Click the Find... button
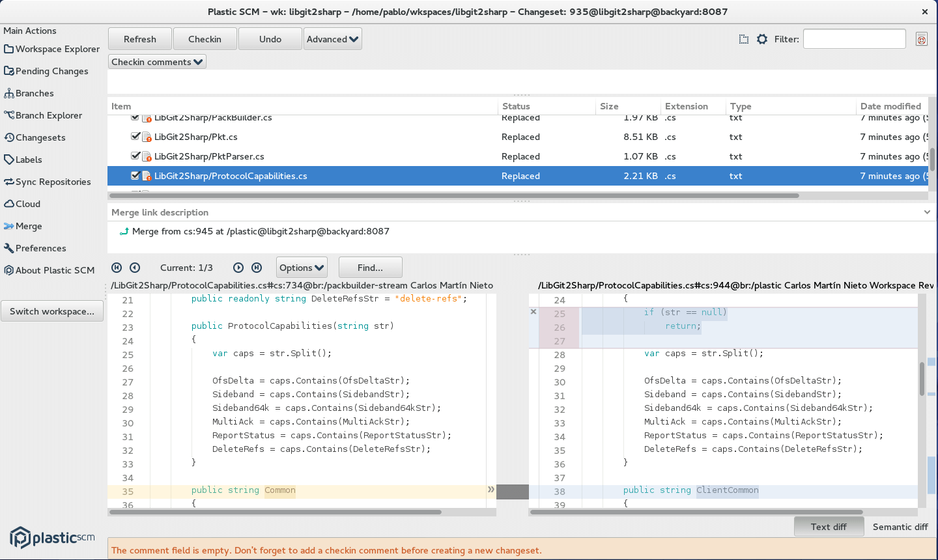Screen dimensions: 938x560 (370, 268)
